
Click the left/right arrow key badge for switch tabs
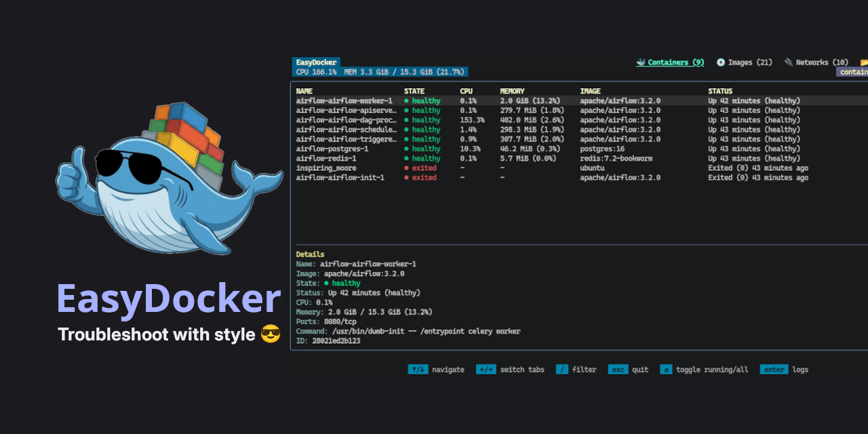click(x=486, y=370)
